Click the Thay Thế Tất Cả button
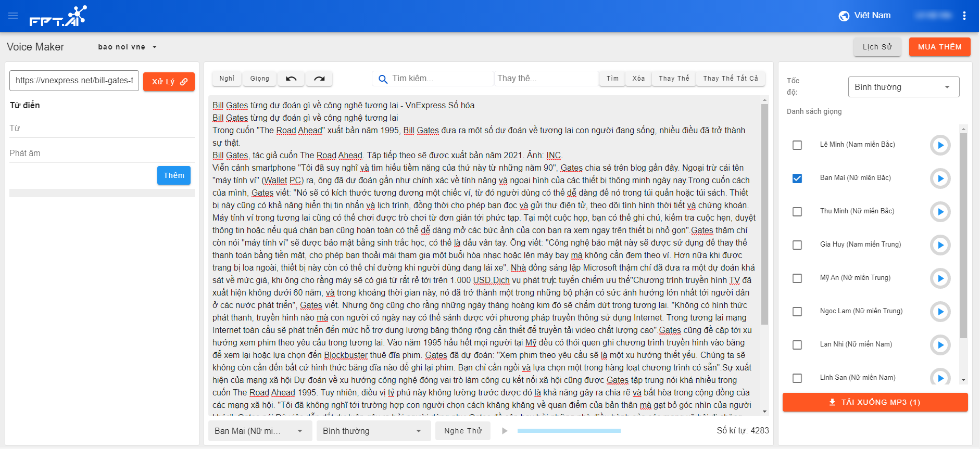The width and height of the screenshot is (980, 449). click(731, 79)
